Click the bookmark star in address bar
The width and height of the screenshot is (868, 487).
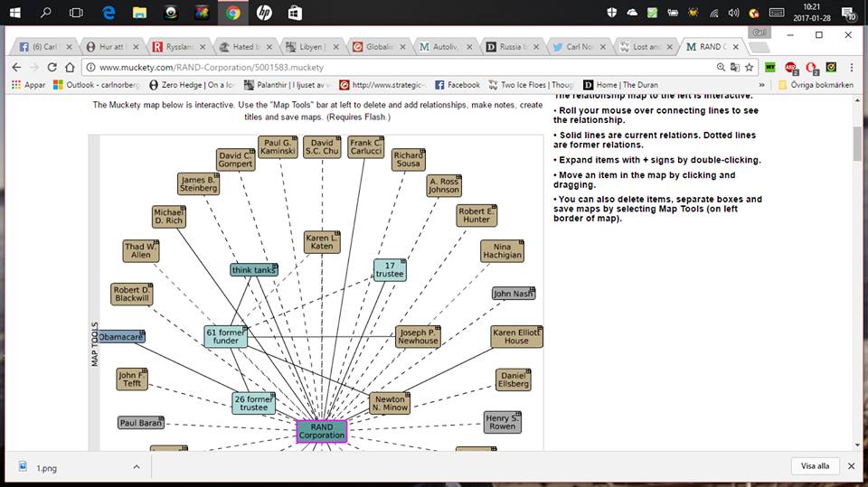click(749, 68)
